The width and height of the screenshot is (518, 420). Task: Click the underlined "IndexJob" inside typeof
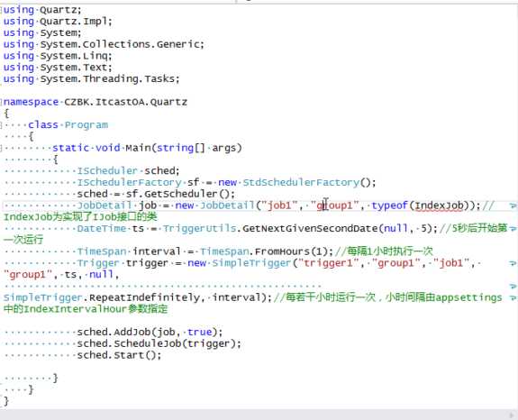point(439,205)
